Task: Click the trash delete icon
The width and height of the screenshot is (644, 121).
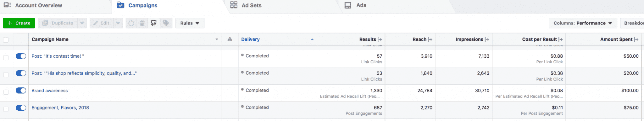Action: pyautogui.click(x=142, y=23)
